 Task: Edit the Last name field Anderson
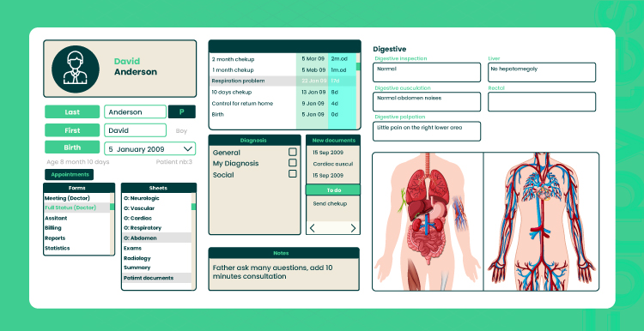[135, 112]
